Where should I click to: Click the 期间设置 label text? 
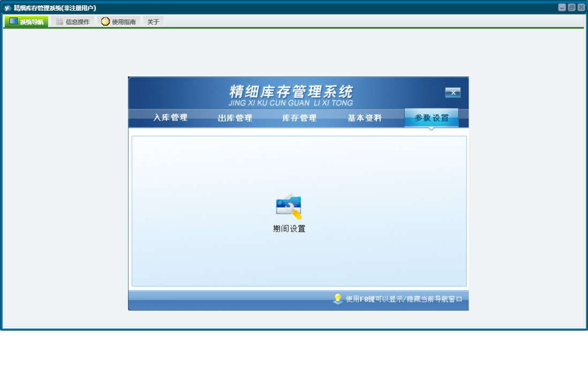tap(289, 228)
